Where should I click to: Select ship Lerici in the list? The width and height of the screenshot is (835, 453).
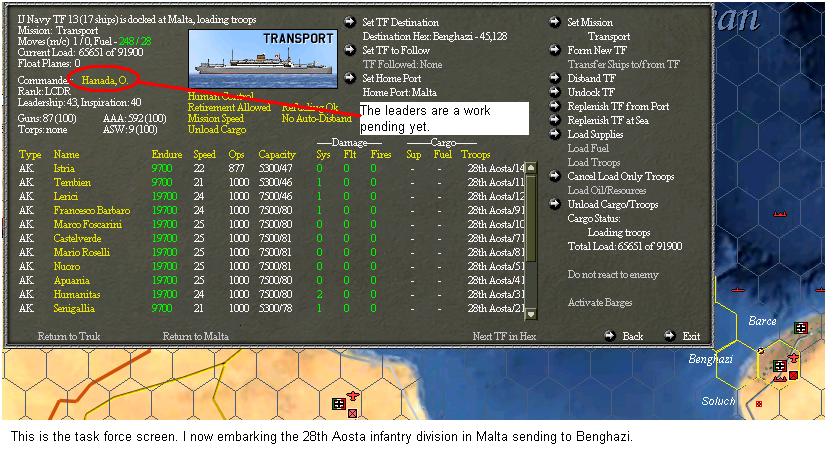[66, 196]
